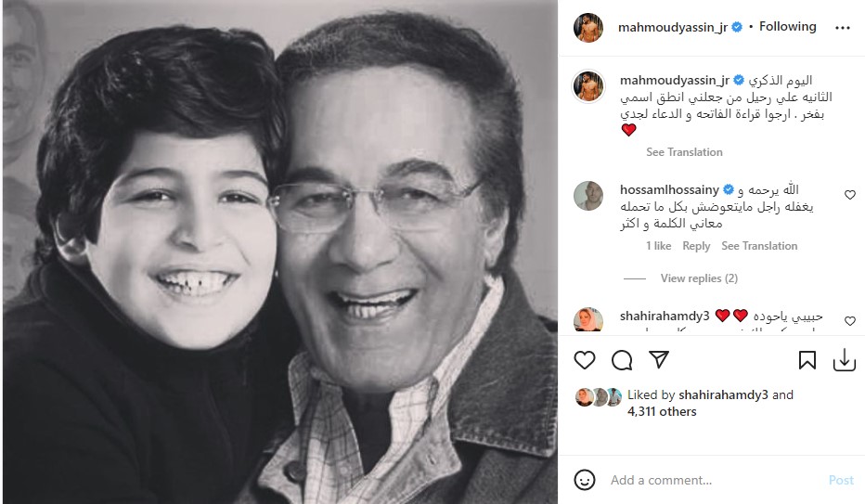The width and height of the screenshot is (865, 504).
Task: Open the emoji picker smiley icon
Action: (x=584, y=480)
